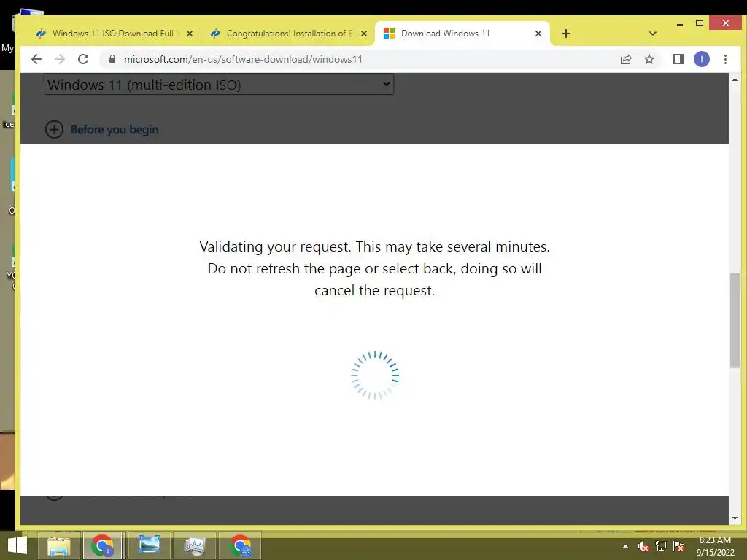Close the Chrome window
This screenshot has height=560, width=747.
pos(726,23)
